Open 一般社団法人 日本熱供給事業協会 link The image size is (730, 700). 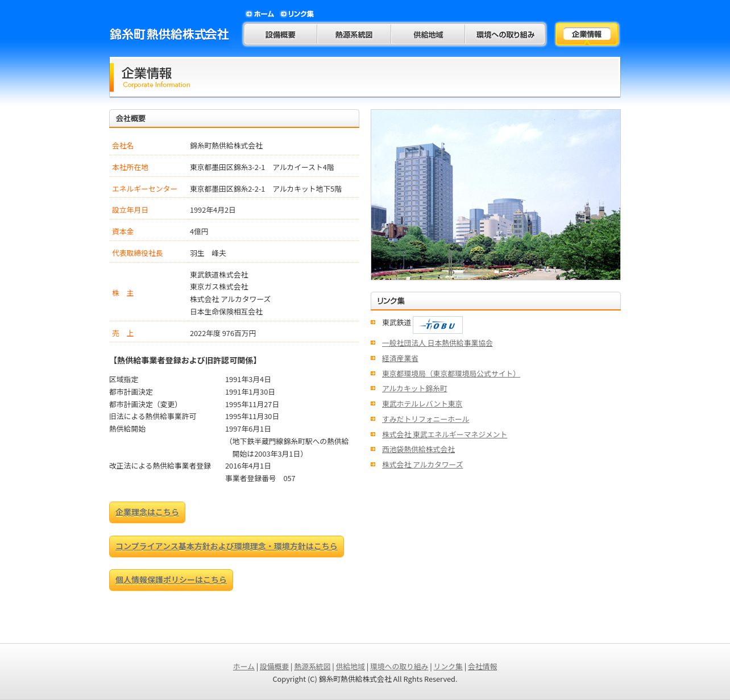437,343
